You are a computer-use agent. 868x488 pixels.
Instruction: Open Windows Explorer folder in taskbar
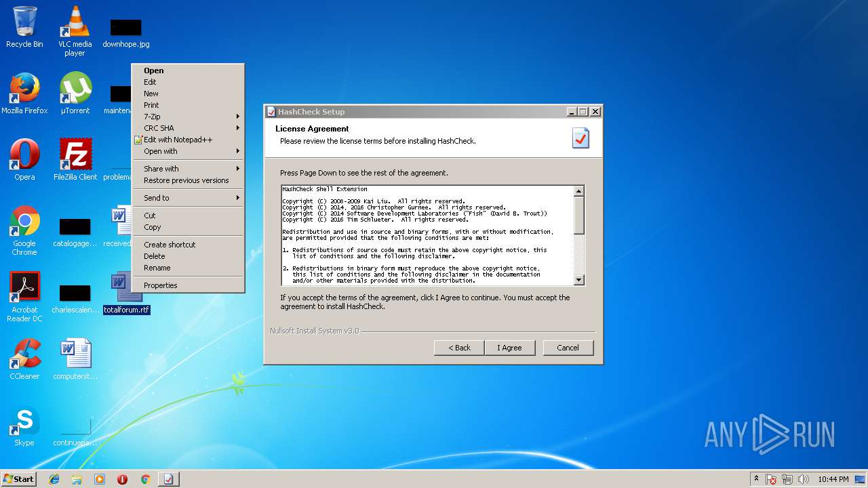77,479
